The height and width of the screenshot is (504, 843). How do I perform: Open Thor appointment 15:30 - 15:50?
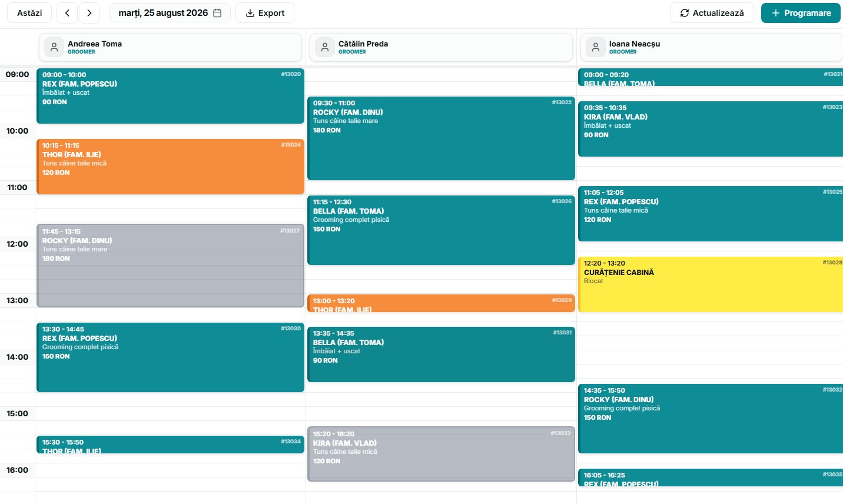(170, 445)
